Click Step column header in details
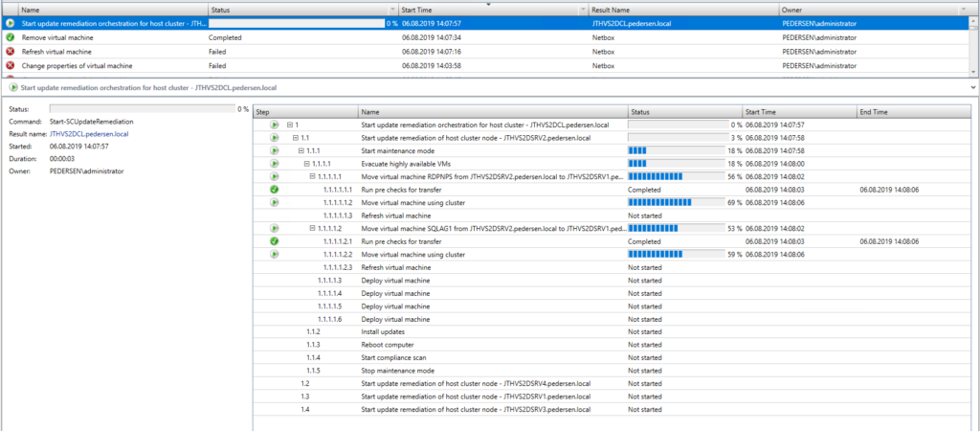Screen dimensions: 980x431 (305, 112)
